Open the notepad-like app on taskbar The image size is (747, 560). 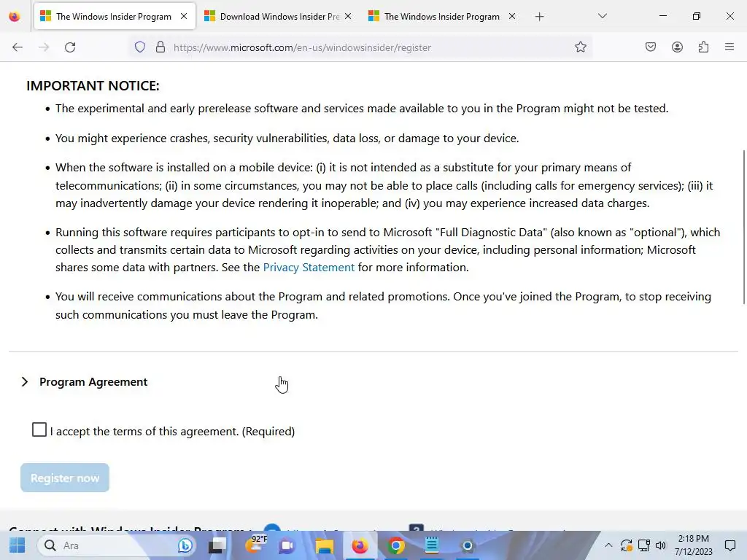click(x=432, y=545)
